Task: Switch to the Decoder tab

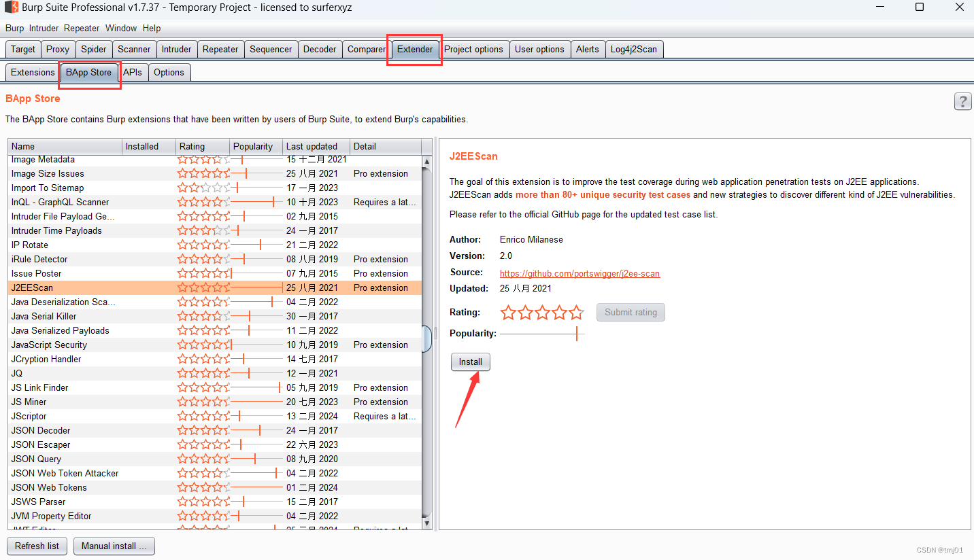Action: coord(320,49)
